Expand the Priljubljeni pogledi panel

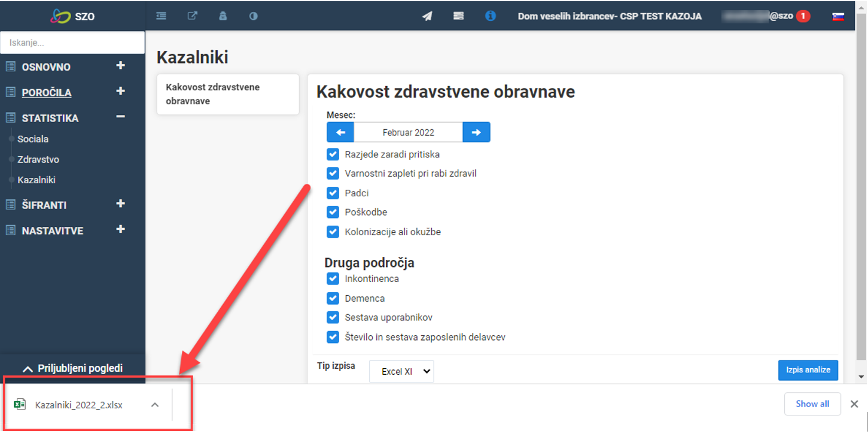(x=72, y=368)
